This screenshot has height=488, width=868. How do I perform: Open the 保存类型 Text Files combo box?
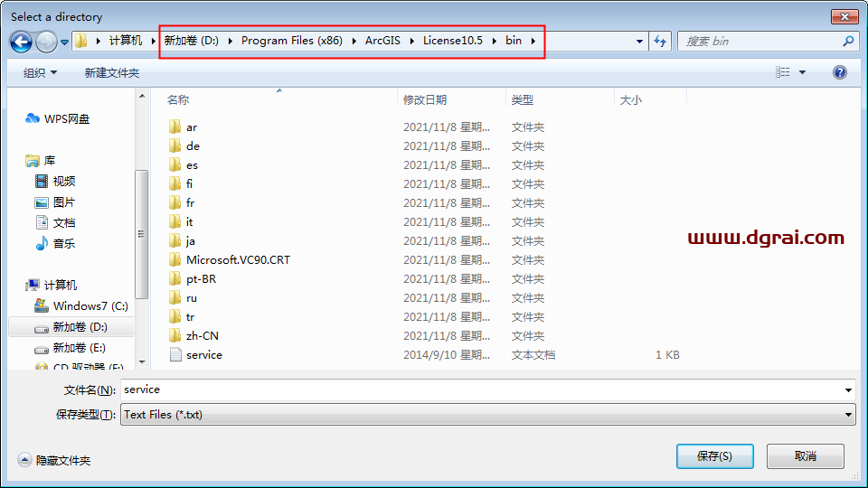coord(487,415)
